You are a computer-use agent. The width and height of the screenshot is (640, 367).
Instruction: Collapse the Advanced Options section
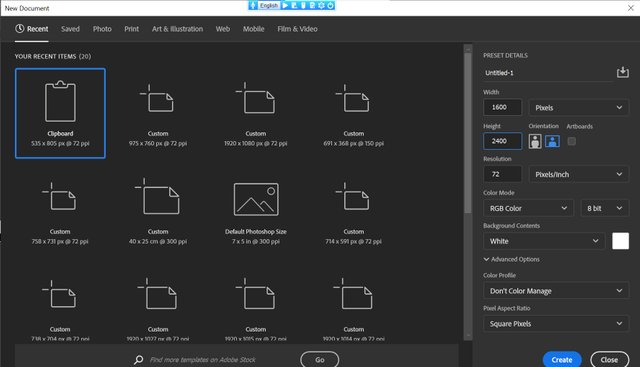(x=511, y=259)
